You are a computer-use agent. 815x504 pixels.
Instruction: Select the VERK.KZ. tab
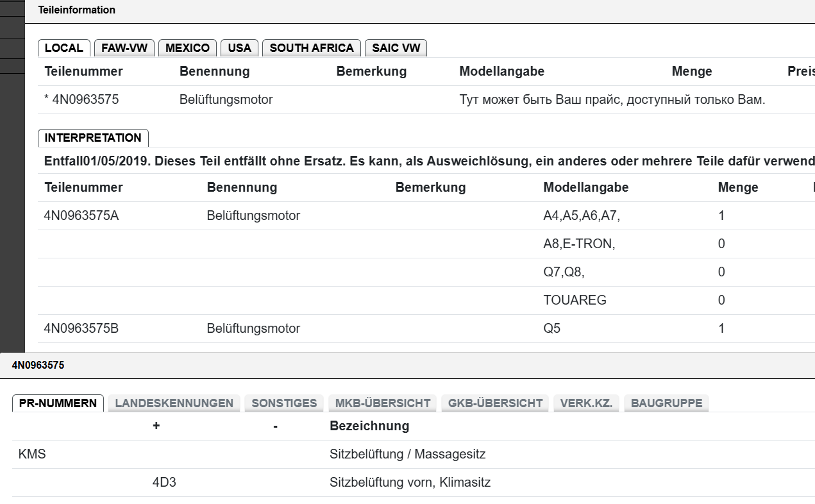coord(586,403)
